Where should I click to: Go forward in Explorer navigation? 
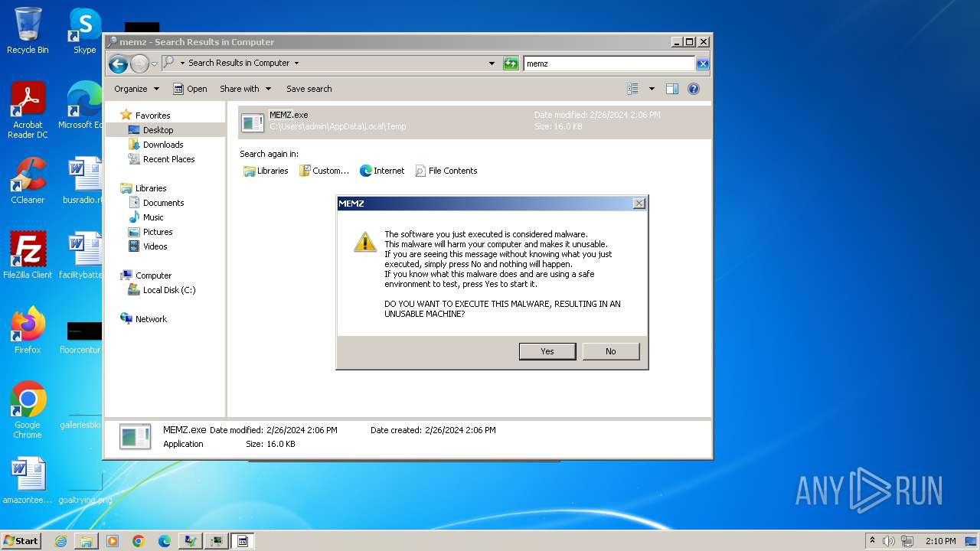pyautogui.click(x=139, y=64)
